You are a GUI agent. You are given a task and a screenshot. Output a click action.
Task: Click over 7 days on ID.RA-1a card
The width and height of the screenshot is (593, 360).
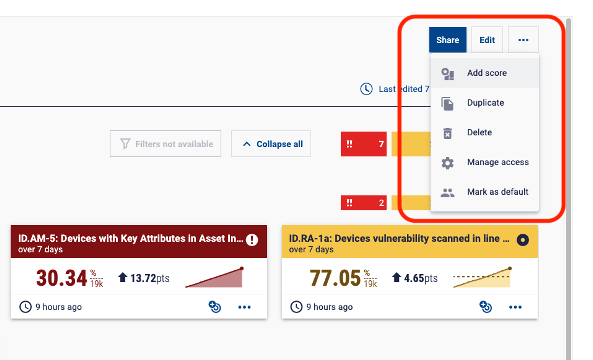point(311,250)
